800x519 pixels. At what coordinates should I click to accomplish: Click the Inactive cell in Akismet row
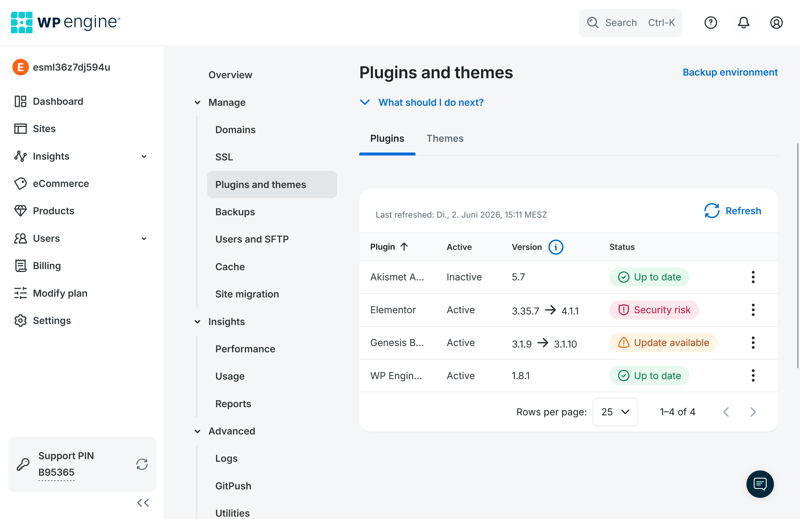pyautogui.click(x=464, y=277)
